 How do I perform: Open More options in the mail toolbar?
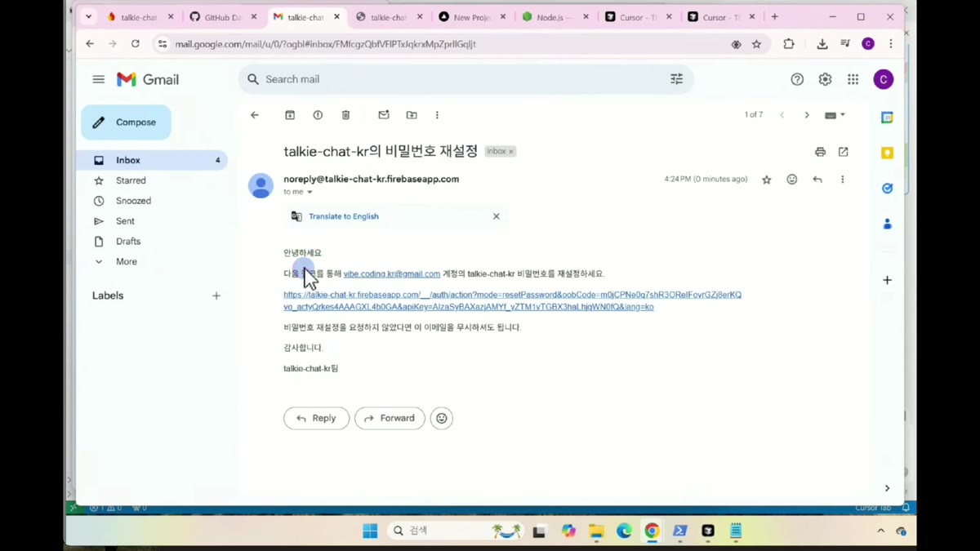click(x=437, y=115)
